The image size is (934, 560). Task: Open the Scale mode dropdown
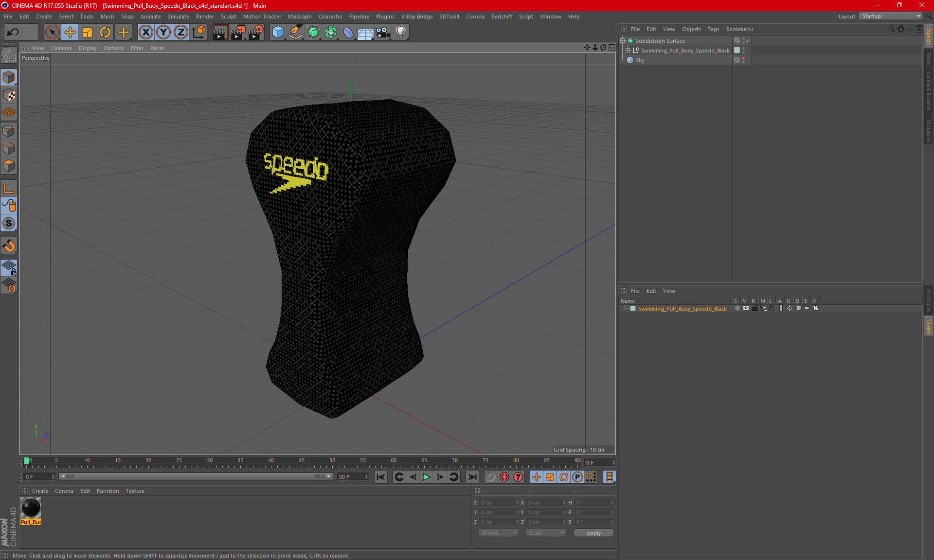point(546,533)
